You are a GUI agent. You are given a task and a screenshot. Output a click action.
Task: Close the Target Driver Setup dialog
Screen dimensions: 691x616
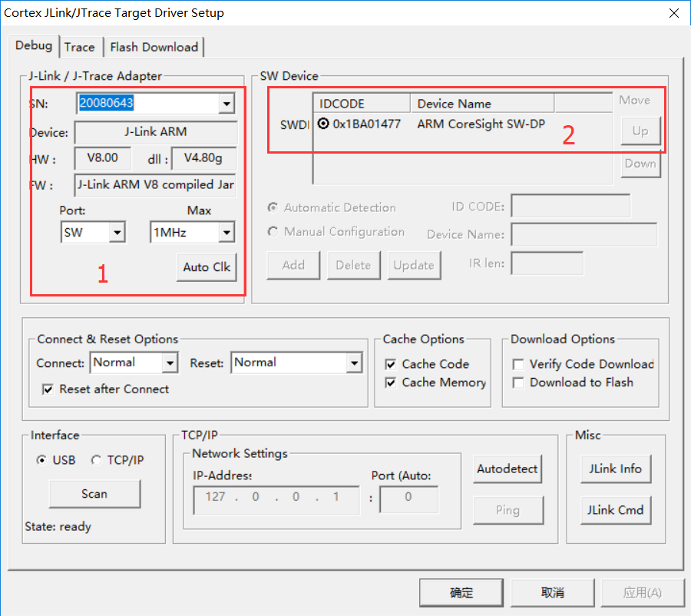pyautogui.click(x=674, y=13)
